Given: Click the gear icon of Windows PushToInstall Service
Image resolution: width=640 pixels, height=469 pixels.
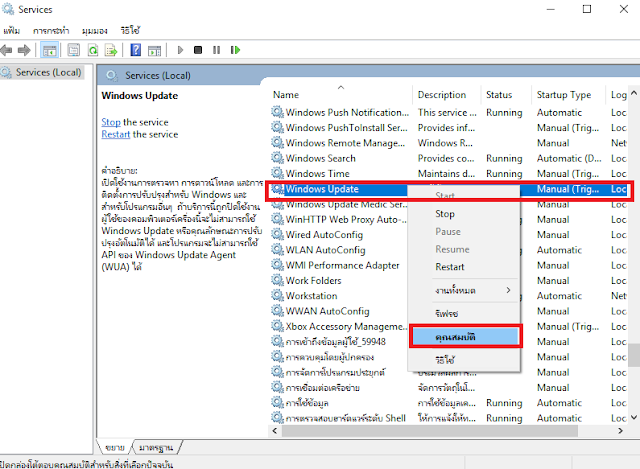Looking at the screenshot, I should click(x=278, y=127).
